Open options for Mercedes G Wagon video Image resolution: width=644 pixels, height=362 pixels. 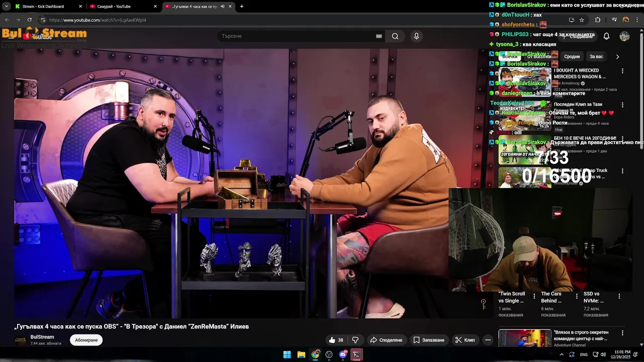[622, 71]
